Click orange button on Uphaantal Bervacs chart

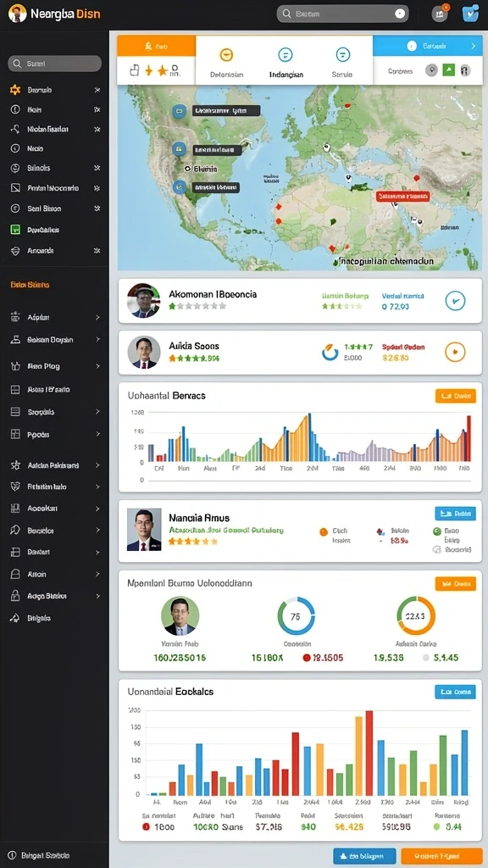455,396
